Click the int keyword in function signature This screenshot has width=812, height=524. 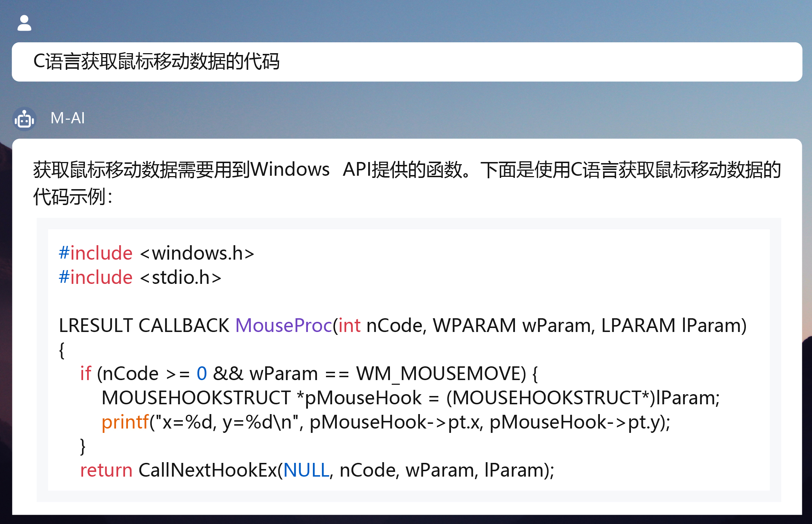click(349, 325)
